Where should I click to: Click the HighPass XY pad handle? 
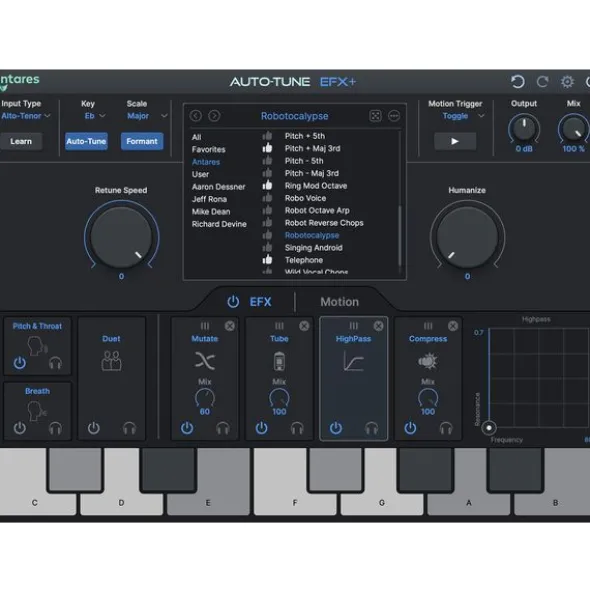489,428
